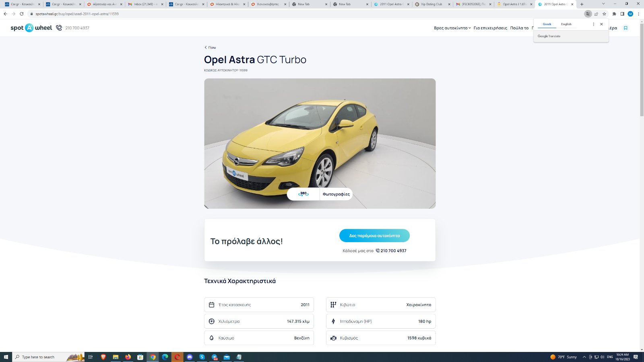644x362 pixels.
Task: Switch to the Αξεσουάρ και Αντ browser tab
Action: (104, 4)
